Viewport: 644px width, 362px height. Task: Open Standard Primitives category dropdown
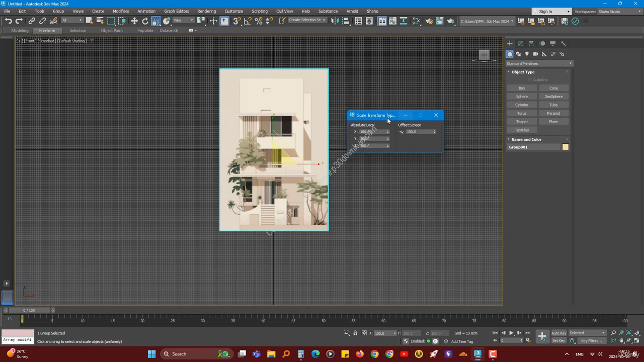[539, 63]
